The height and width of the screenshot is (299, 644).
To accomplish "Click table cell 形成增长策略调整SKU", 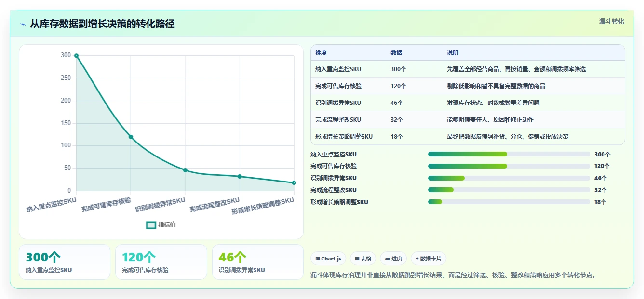I will (344, 137).
